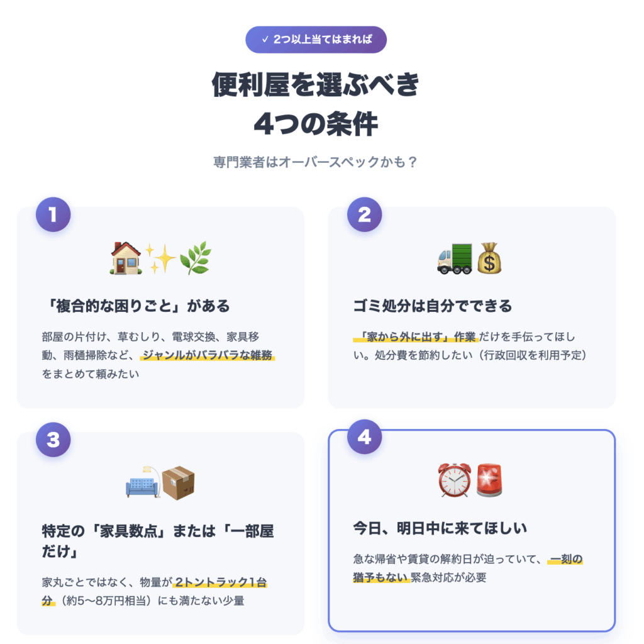The image size is (644, 644).
Task: Click the purple number 2 badge
Action: [364, 214]
